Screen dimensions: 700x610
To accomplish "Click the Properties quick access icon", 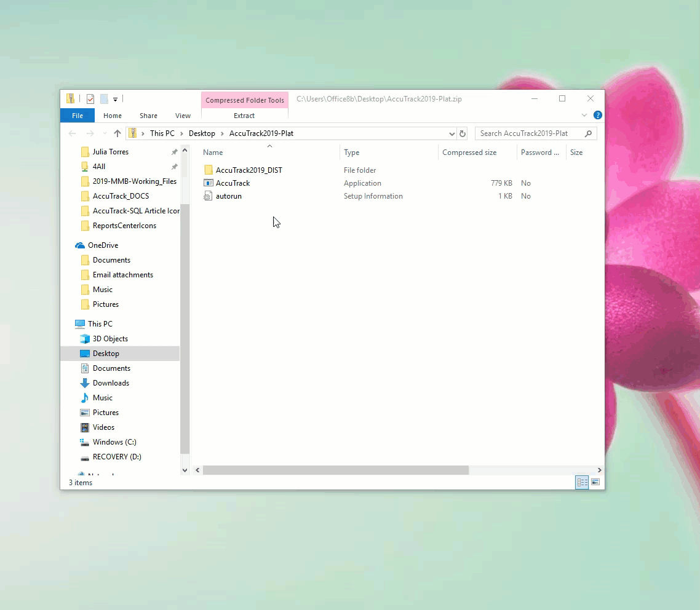I will [90, 99].
